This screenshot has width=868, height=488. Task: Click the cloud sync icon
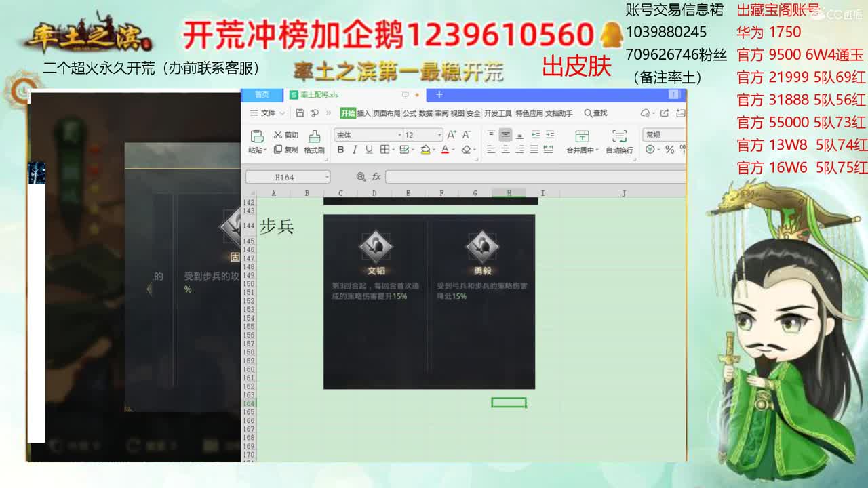pyautogui.click(x=646, y=113)
